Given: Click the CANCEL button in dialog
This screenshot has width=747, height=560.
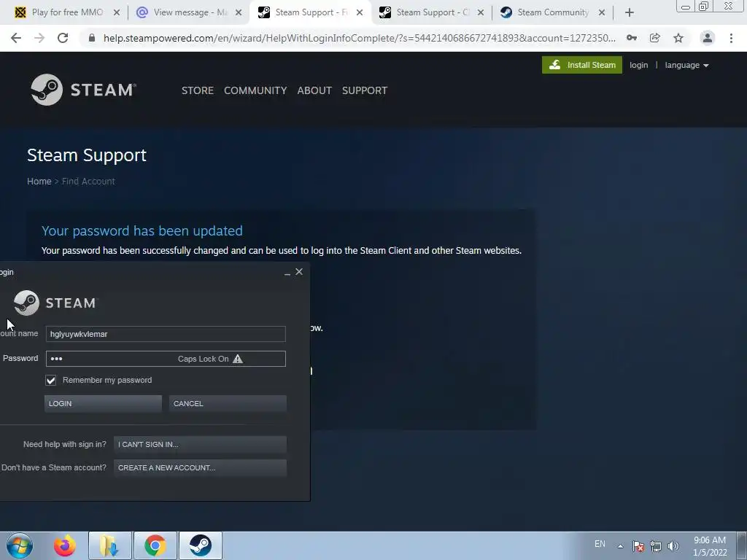Looking at the screenshot, I should (x=228, y=403).
